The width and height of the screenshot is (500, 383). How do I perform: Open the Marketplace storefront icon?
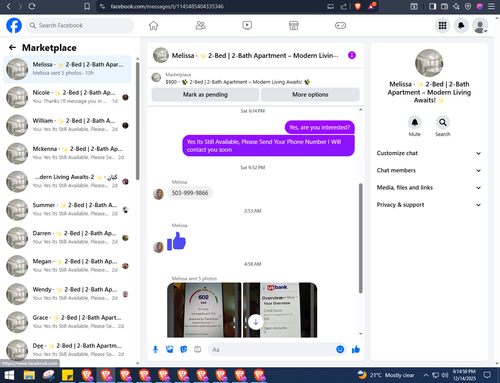coord(294,25)
